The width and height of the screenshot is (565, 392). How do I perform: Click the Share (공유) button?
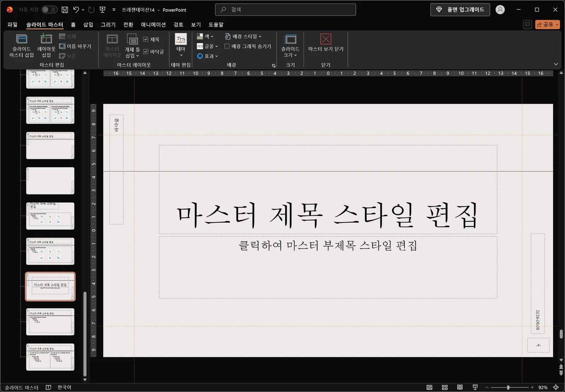click(x=545, y=24)
